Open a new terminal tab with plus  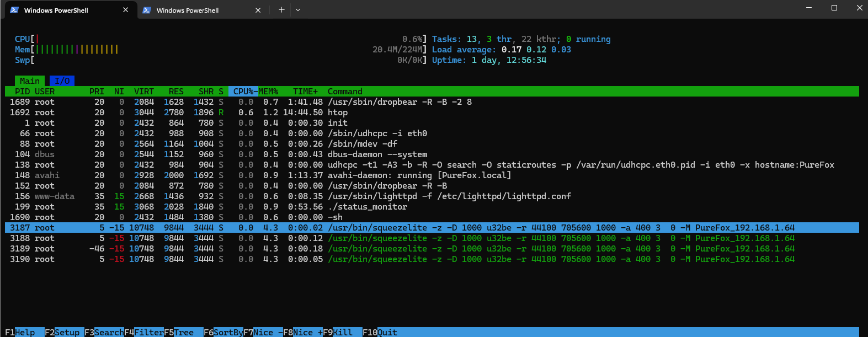281,10
